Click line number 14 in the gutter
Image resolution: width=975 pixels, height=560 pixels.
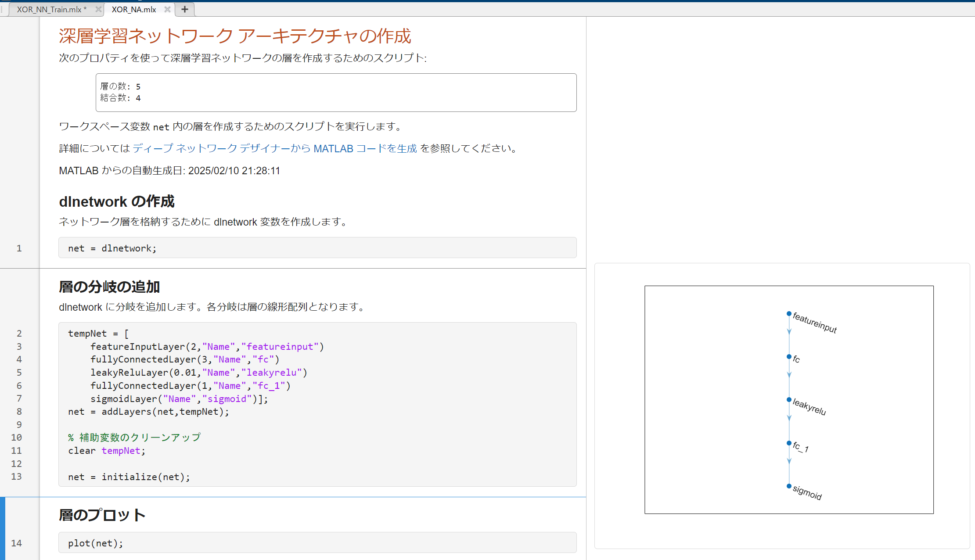click(17, 543)
